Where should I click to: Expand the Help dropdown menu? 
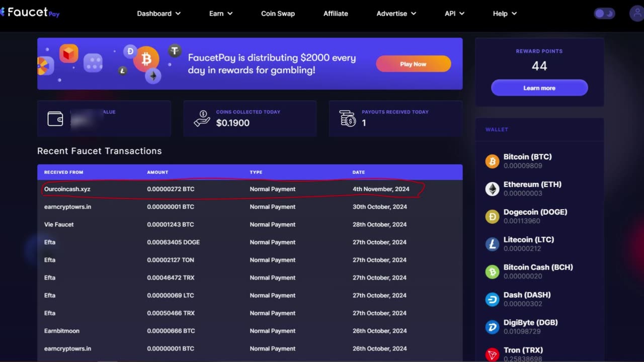pos(505,14)
